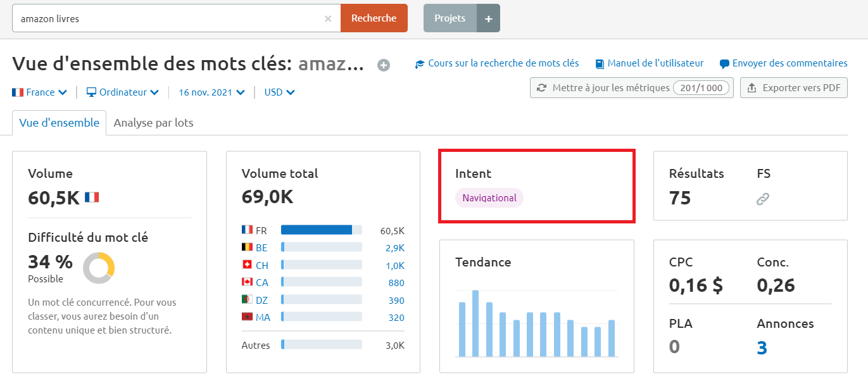Click inside the amazon livres search field
This screenshot has width=868, height=381.
pyautogui.click(x=158, y=18)
